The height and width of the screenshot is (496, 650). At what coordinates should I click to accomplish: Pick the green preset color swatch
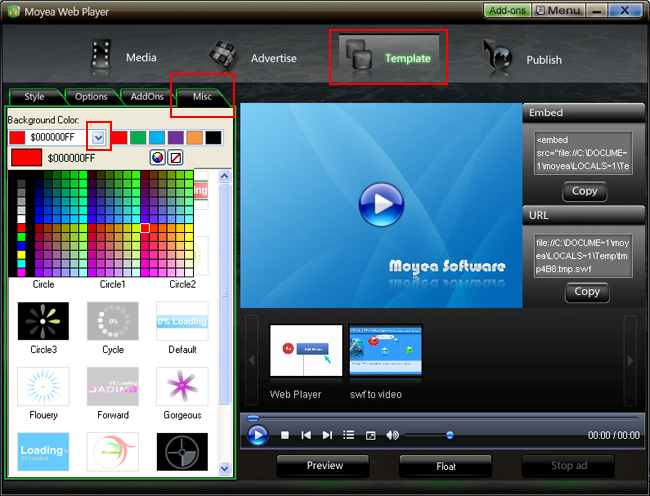pyautogui.click(x=138, y=138)
